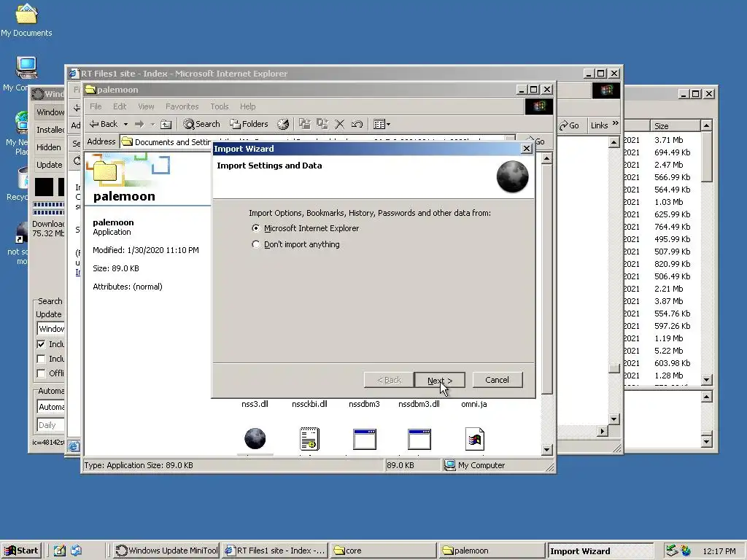Cancel the Import Wizard
The image size is (747, 560).
click(497, 379)
